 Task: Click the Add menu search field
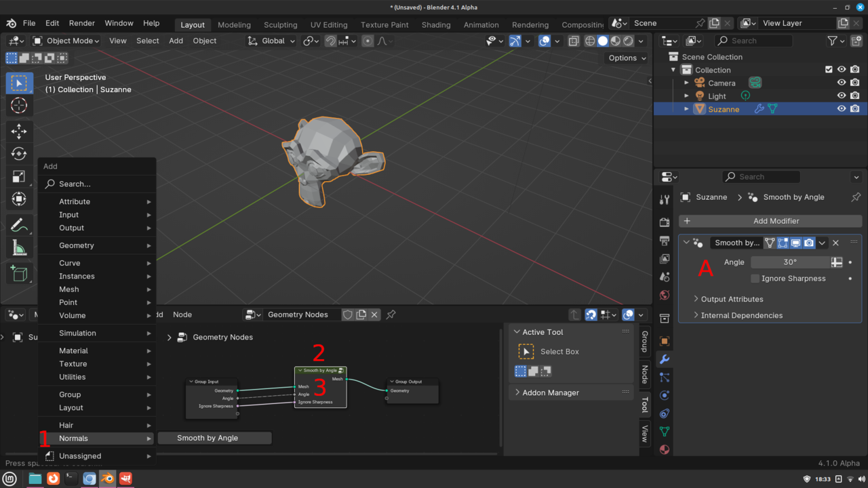pyautogui.click(x=97, y=184)
